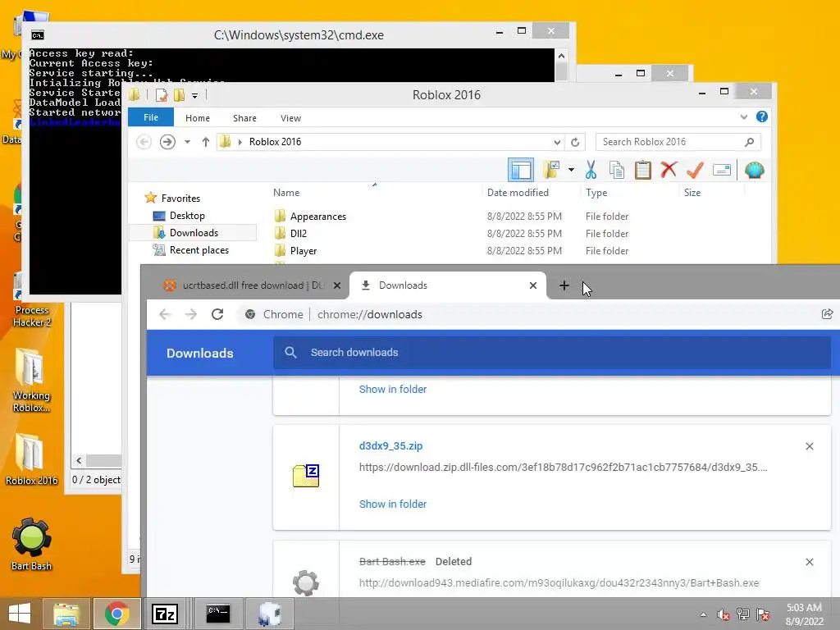The width and height of the screenshot is (840, 630).
Task: Click Show in folder under d3dx9_35.zip
Action: [x=393, y=504]
